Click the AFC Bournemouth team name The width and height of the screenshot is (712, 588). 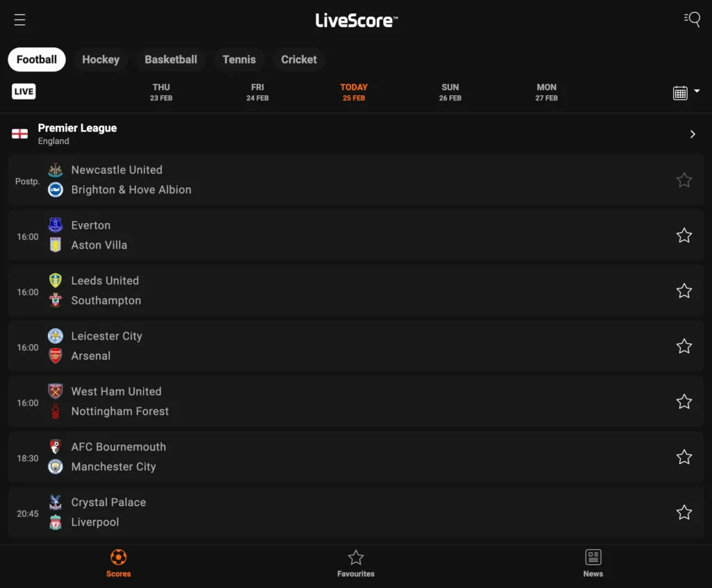118,447
